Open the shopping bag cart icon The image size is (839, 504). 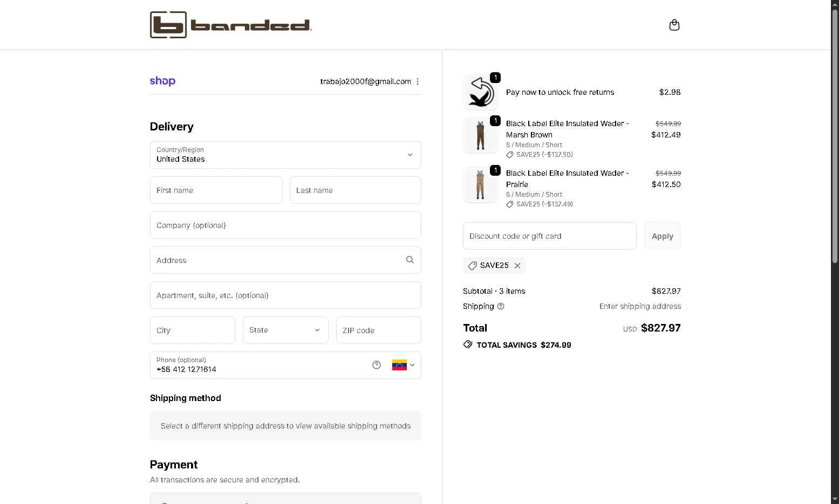coord(674,25)
